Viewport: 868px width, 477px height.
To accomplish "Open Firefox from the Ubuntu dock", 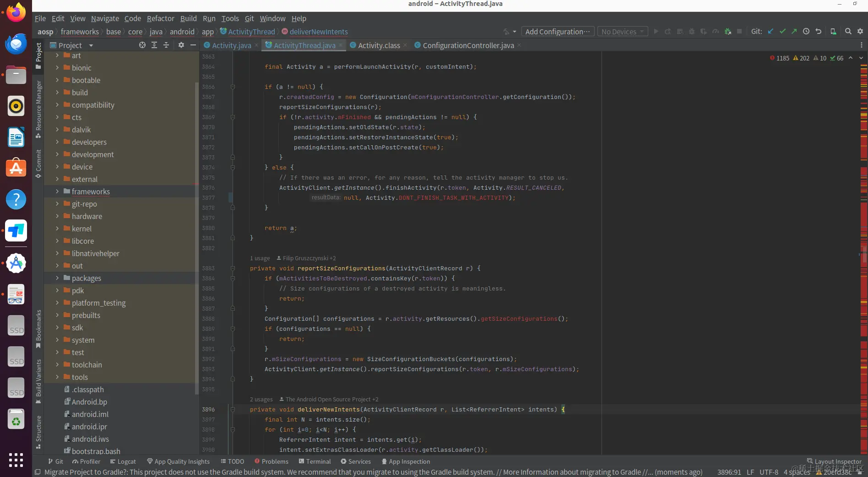I will tap(16, 12).
